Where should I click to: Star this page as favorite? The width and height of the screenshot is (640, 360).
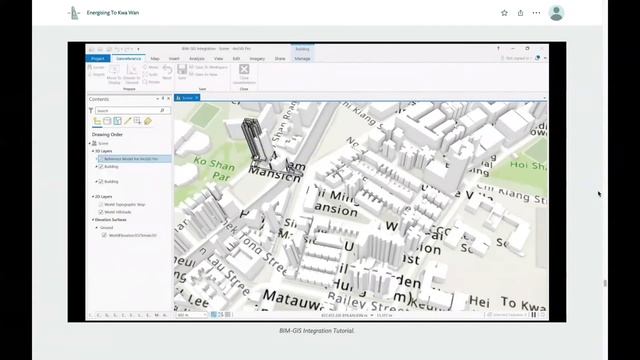[504, 13]
